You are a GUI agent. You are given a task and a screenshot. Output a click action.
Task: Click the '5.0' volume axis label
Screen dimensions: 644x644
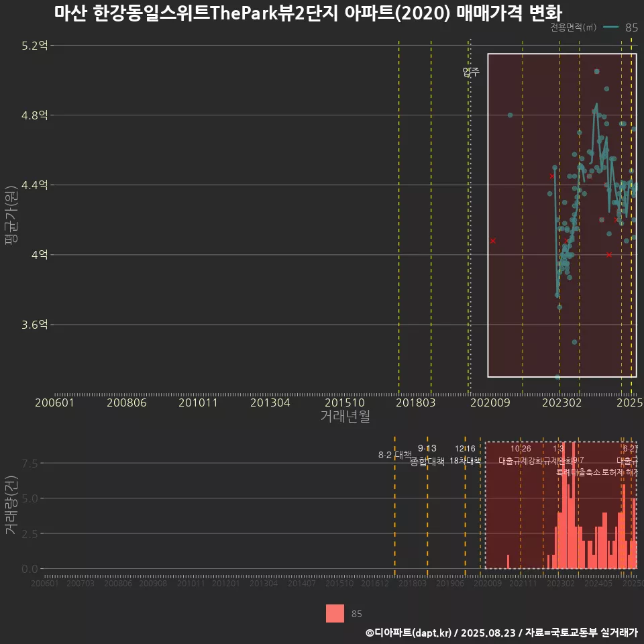(x=30, y=498)
